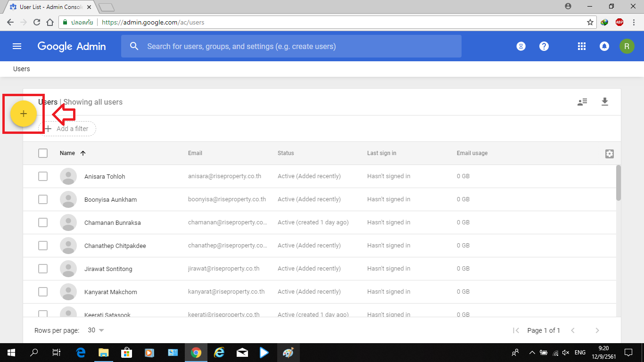The image size is (644, 362).
Task: Click the Users breadcrumb tab
Action: coord(22,69)
